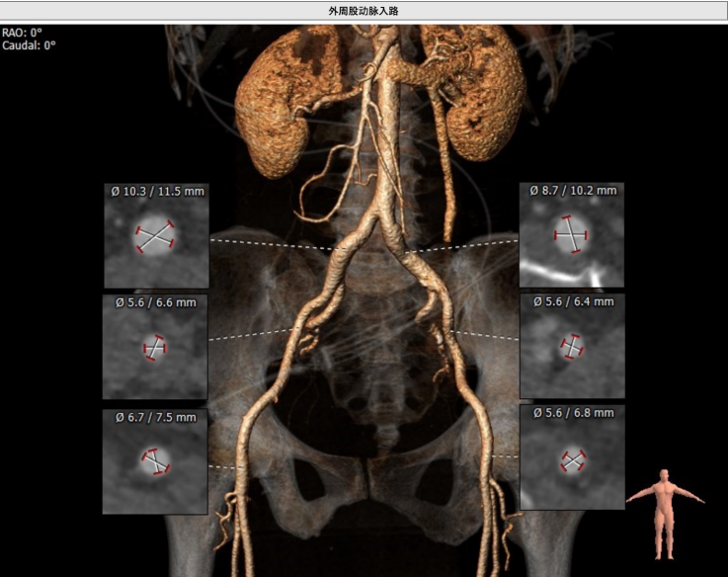Click the RAO: 0° angle readout
The image size is (728, 577).
click(x=23, y=33)
